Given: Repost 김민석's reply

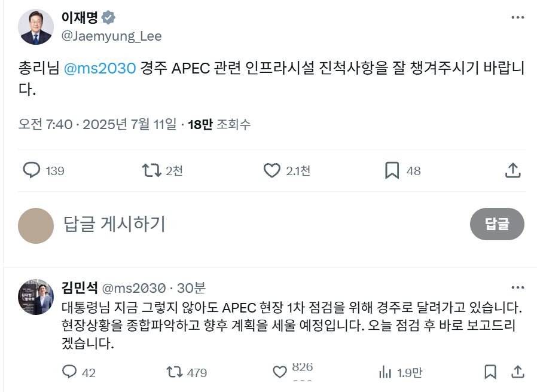Looking at the screenshot, I should pyautogui.click(x=173, y=372).
